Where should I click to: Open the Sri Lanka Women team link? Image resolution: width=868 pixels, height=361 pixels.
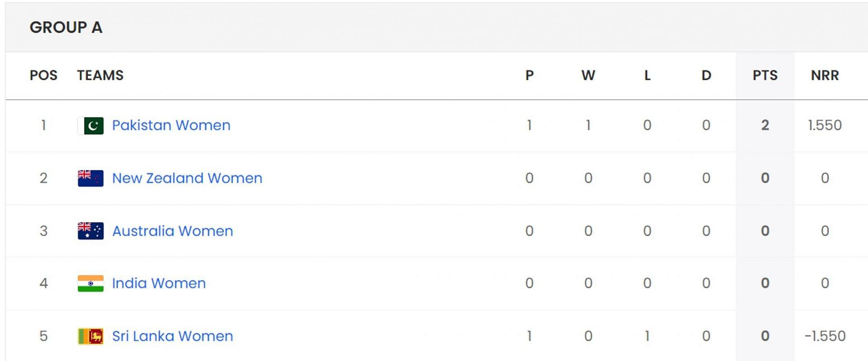[173, 336]
